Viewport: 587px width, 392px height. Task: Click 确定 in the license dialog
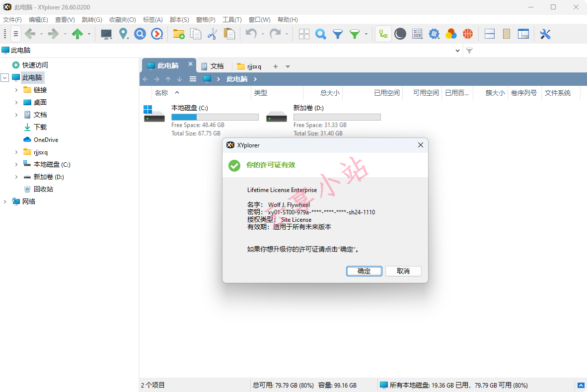(364, 271)
